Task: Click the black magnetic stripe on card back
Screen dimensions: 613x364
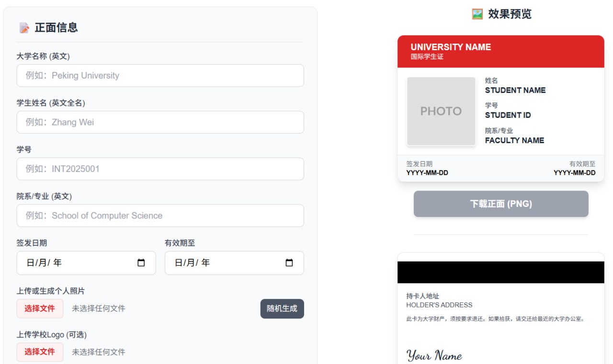Action: click(500, 272)
